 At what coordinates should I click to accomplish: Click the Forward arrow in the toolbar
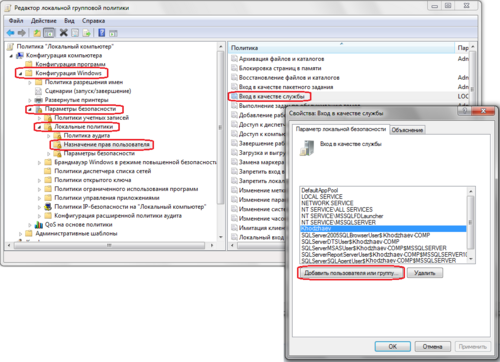click(22, 33)
